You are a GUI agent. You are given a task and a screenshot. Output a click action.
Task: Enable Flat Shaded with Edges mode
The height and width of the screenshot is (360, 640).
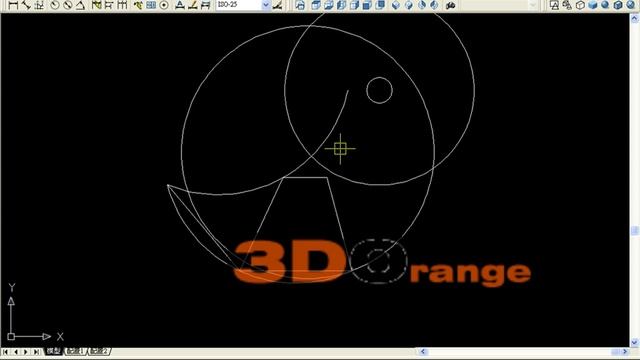(x=618, y=5)
